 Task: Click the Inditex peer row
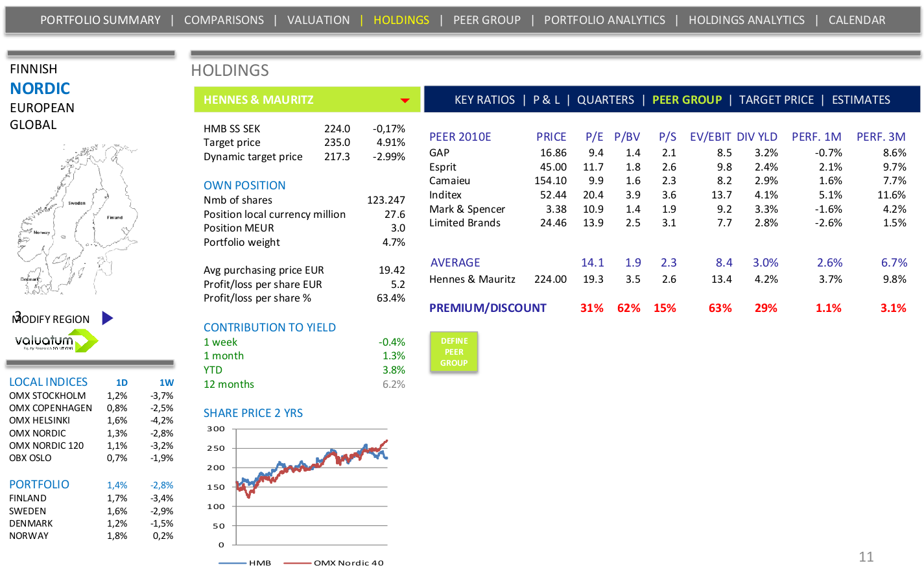tap(668, 195)
